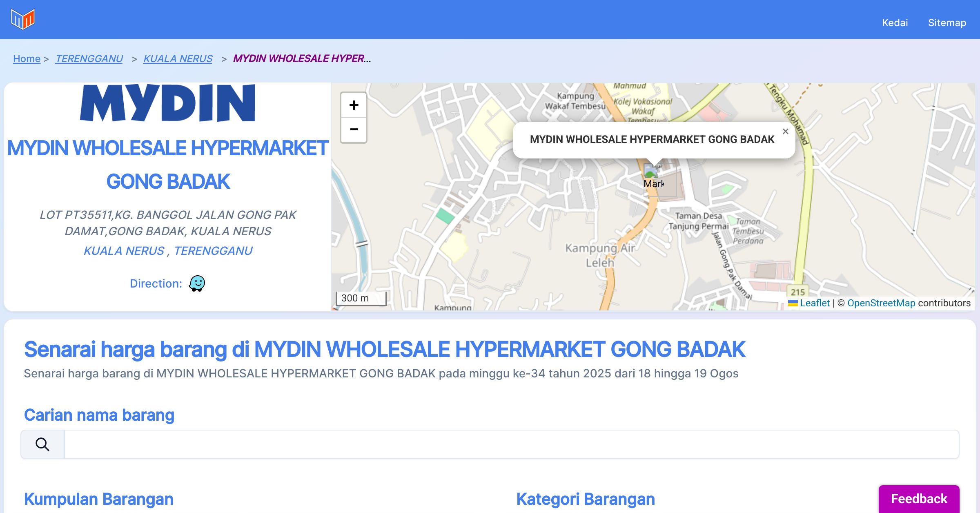Follow the OpenStreetMap attribution link

click(x=881, y=303)
